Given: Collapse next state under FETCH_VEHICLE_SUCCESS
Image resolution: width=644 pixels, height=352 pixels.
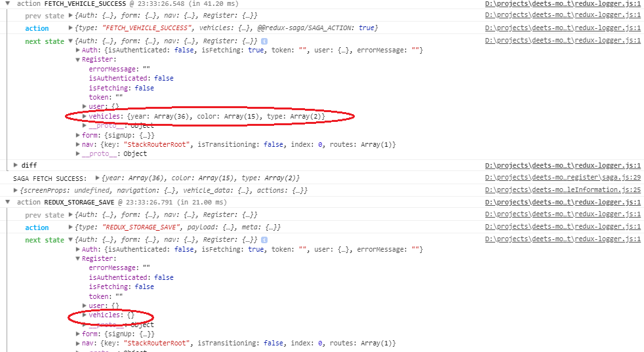Looking at the screenshot, I should click(x=71, y=41).
